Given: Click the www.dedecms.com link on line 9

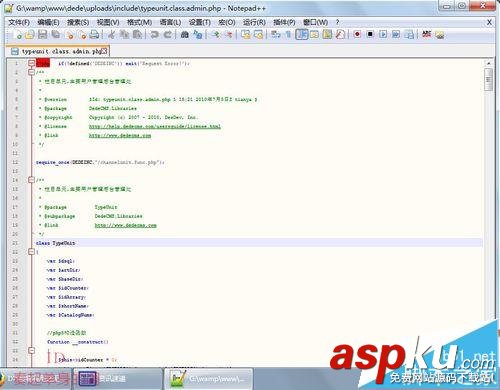Looking at the screenshot, I should tap(120, 135).
